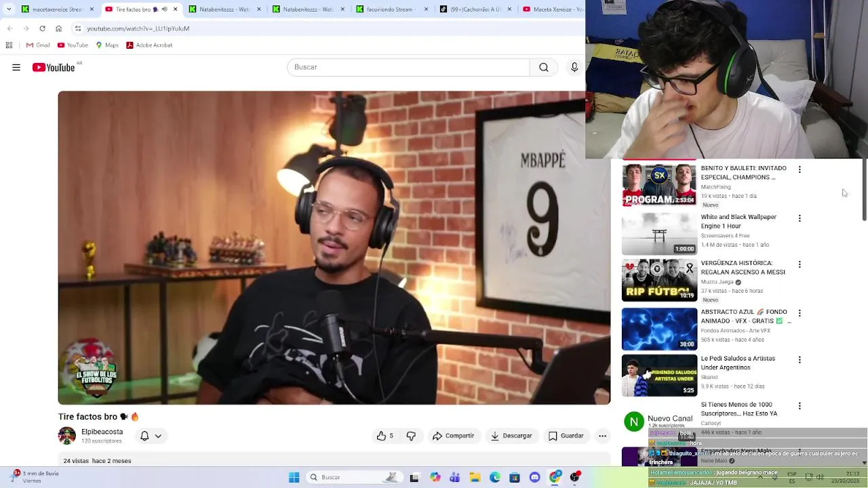Open the Muzzu Juega channel name
The width and height of the screenshot is (868, 488).
717,282
